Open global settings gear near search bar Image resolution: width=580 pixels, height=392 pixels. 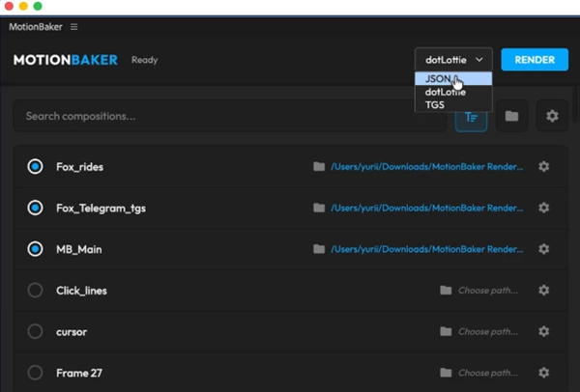click(x=552, y=116)
